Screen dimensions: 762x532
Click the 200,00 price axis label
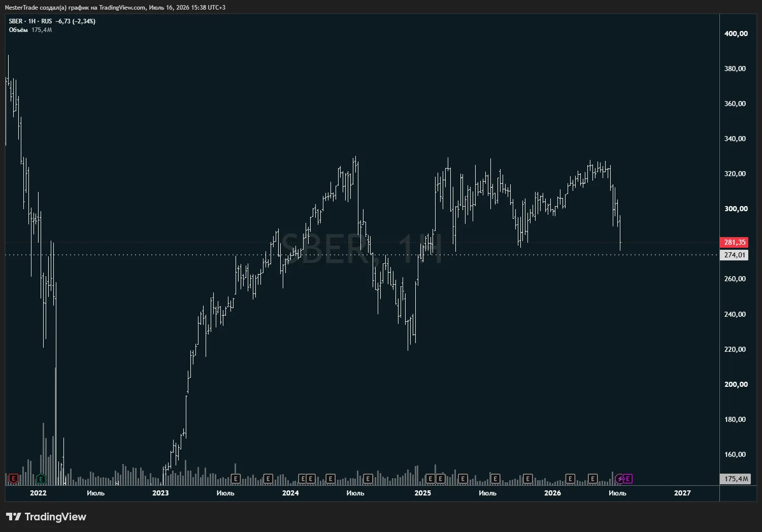point(736,384)
